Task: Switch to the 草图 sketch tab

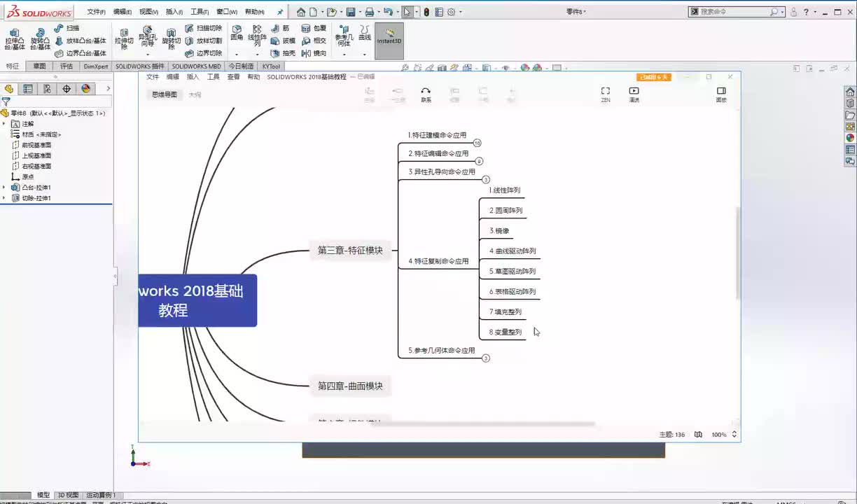Action: tap(39, 66)
